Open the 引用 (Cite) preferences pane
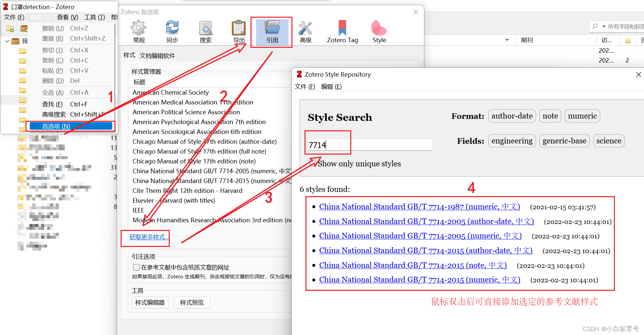Viewport: 644px width, 335px height. coord(272,32)
